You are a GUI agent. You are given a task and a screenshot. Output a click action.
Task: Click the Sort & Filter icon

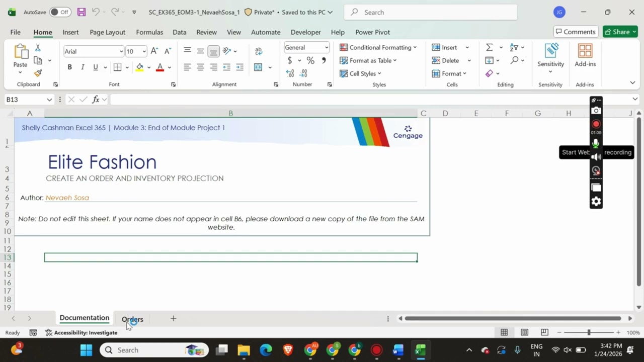pos(514,47)
